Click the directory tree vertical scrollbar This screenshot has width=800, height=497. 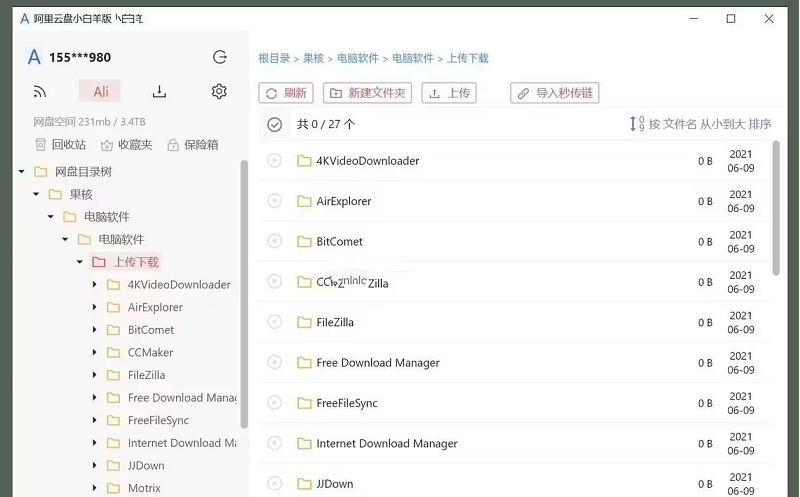point(244,294)
